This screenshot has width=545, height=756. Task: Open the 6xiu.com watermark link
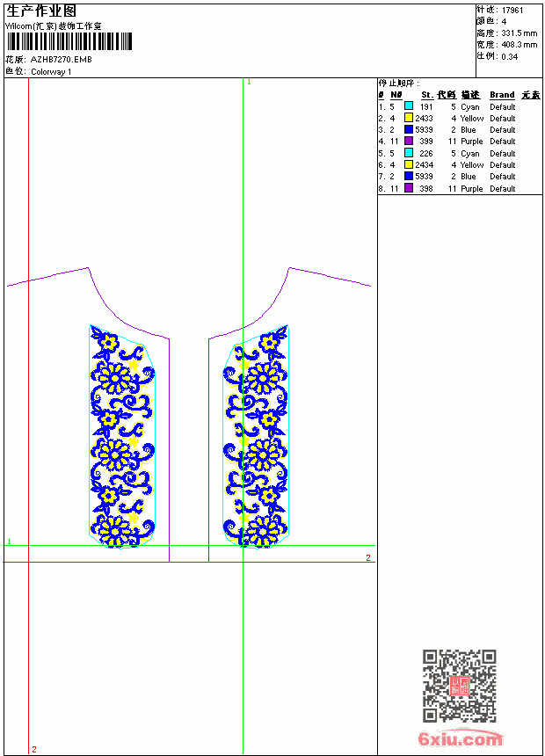460,738
